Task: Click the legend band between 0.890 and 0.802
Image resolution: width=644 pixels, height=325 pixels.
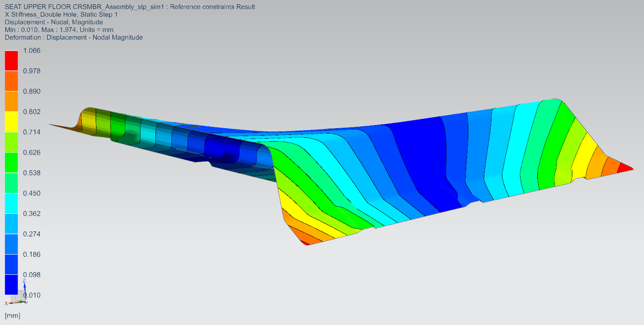Action: point(11,101)
